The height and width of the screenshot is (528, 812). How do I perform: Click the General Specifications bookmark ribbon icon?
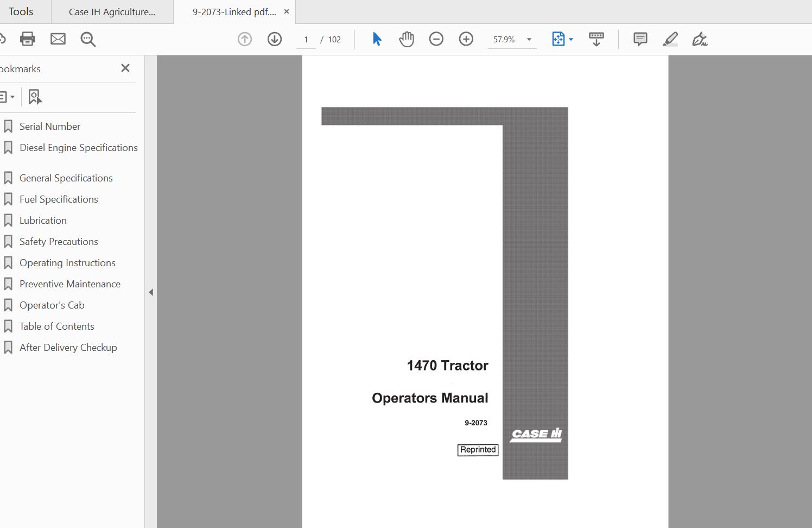8,178
